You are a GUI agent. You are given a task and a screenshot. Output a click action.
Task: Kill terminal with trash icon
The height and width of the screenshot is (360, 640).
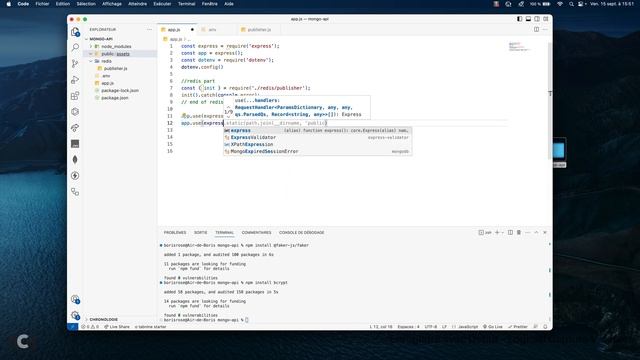(x=519, y=232)
